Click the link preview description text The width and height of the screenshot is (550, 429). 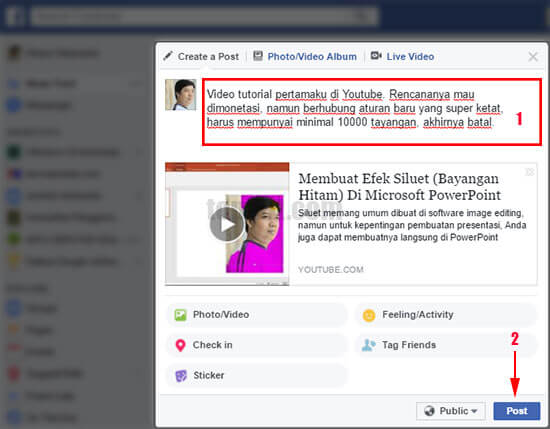click(x=412, y=225)
